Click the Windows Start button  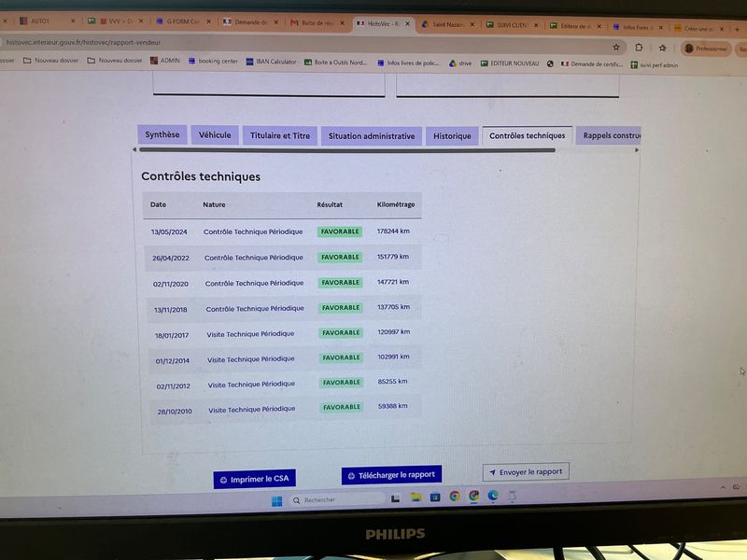[x=276, y=501]
